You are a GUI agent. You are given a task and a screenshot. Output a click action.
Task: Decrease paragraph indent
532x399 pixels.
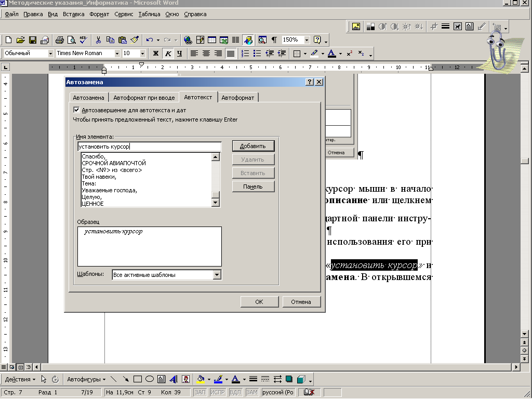(270, 54)
